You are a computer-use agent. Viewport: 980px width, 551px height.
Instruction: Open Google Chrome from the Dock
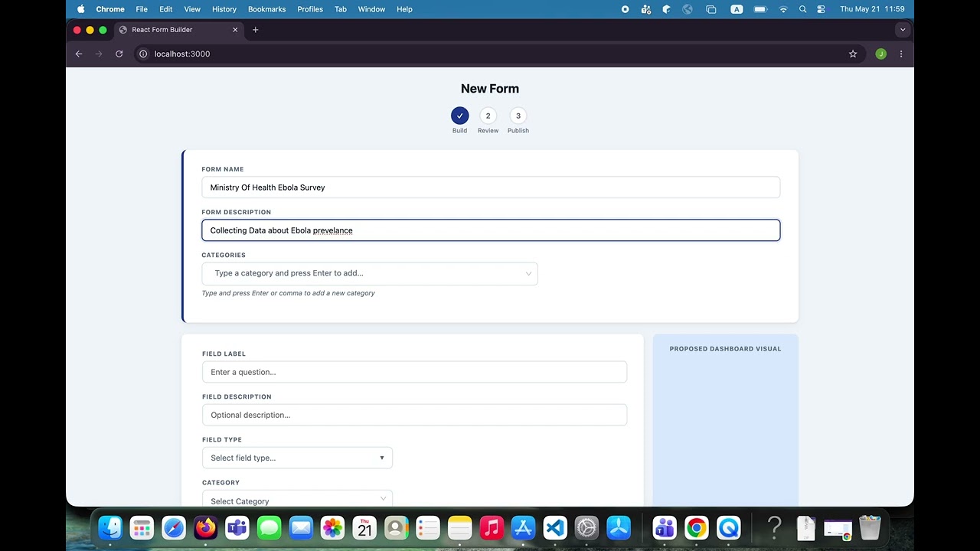tap(697, 527)
